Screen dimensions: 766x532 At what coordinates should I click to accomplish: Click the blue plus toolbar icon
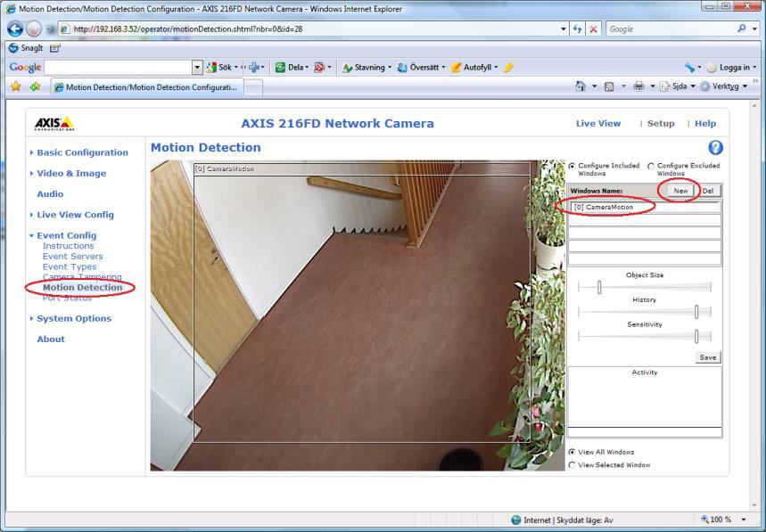tap(254, 68)
